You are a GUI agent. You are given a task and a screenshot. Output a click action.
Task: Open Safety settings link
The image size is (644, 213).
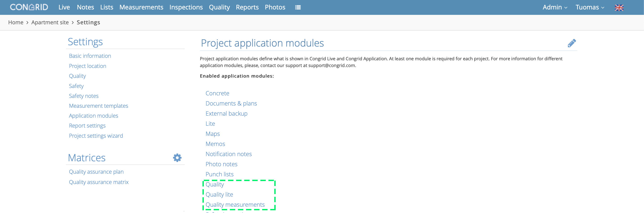[76, 86]
